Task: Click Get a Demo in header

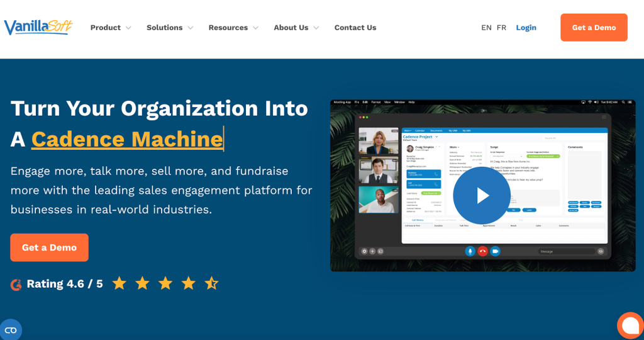Action: point(594,28)
